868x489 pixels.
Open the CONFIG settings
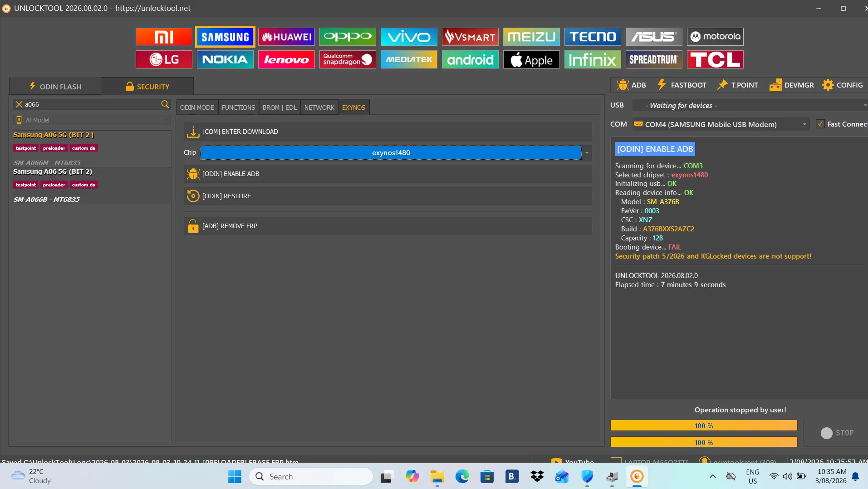tap(843, 85)
